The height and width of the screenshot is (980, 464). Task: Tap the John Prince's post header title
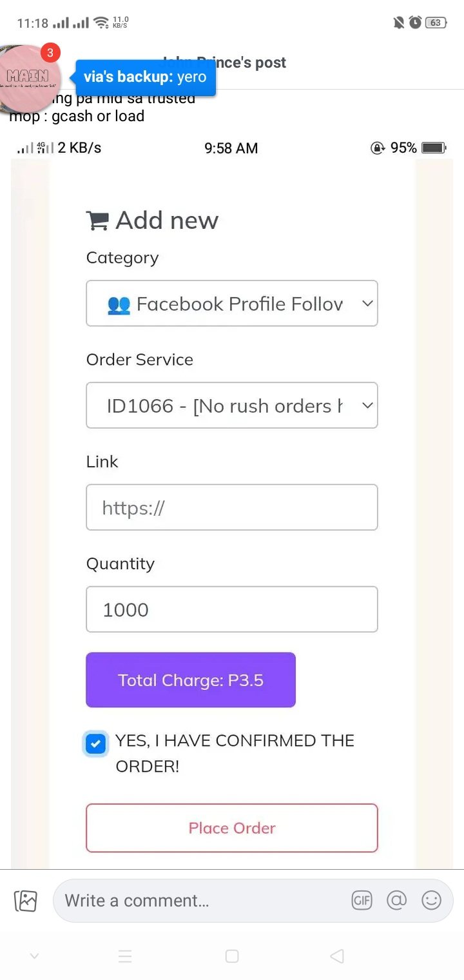[251, 63]
